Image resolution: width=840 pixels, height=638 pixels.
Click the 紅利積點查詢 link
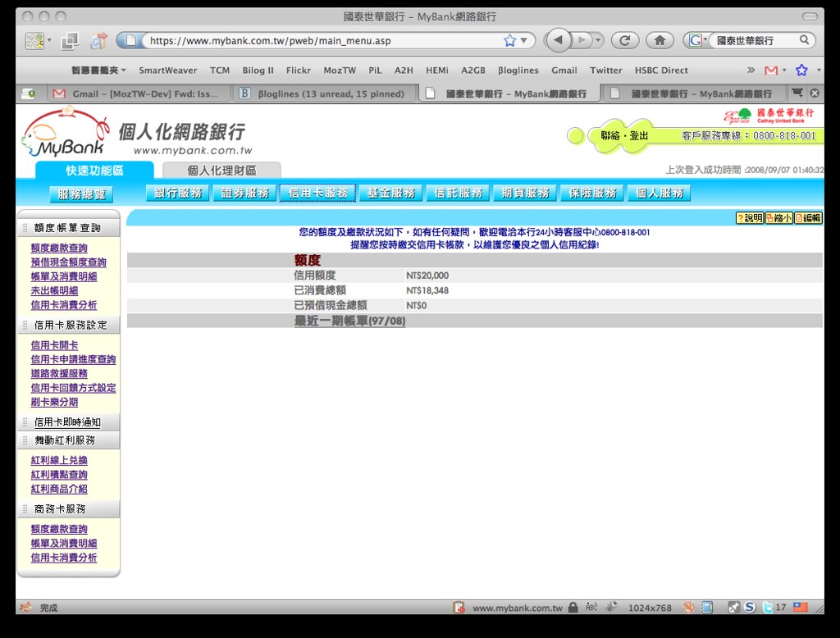59,475
